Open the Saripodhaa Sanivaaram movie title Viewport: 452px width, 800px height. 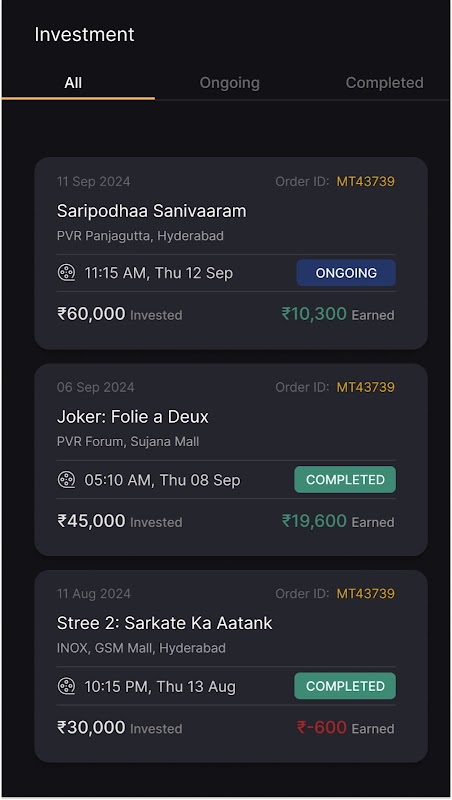point(152,211)
